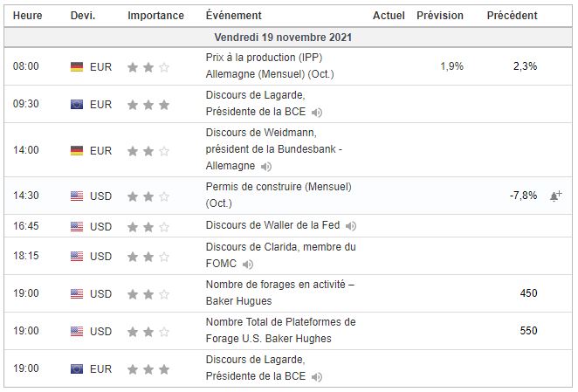Click the three importance stars at 09:30
Image resolution: width=578 pixels, height=392 pixels.
click(148, 105)
